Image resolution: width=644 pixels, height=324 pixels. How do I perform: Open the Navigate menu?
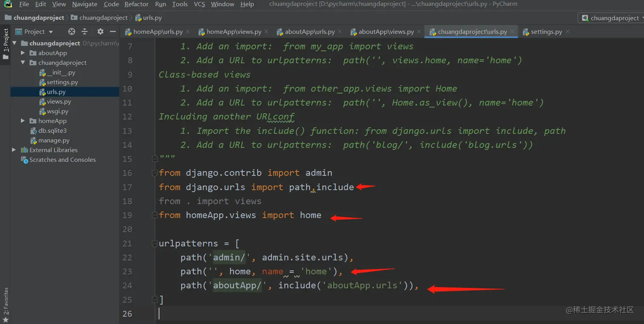click(x=85, y=4)
